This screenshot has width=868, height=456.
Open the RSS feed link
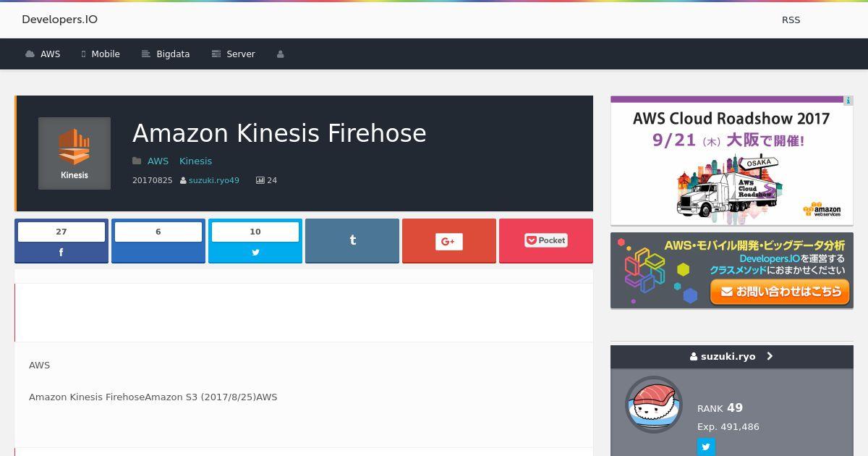pos(791,20)
